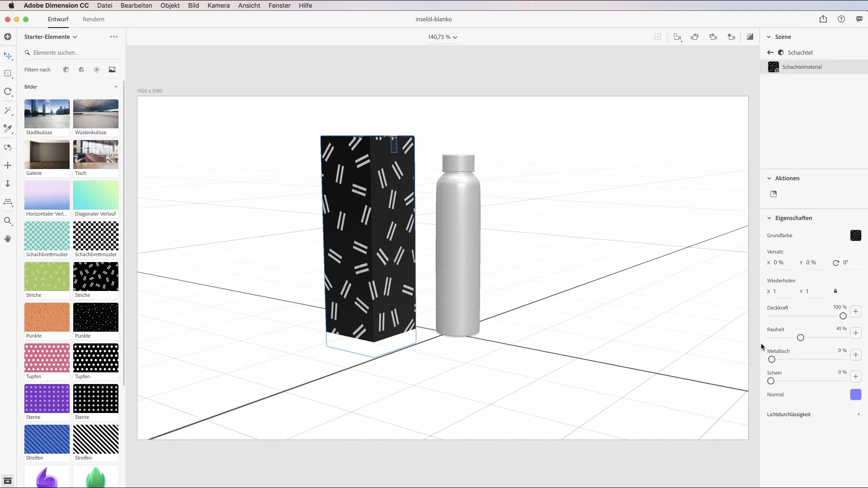Pick the rotate tool in toolbar
Viewport: 868px width, 488px height.
tap(8, 92)
